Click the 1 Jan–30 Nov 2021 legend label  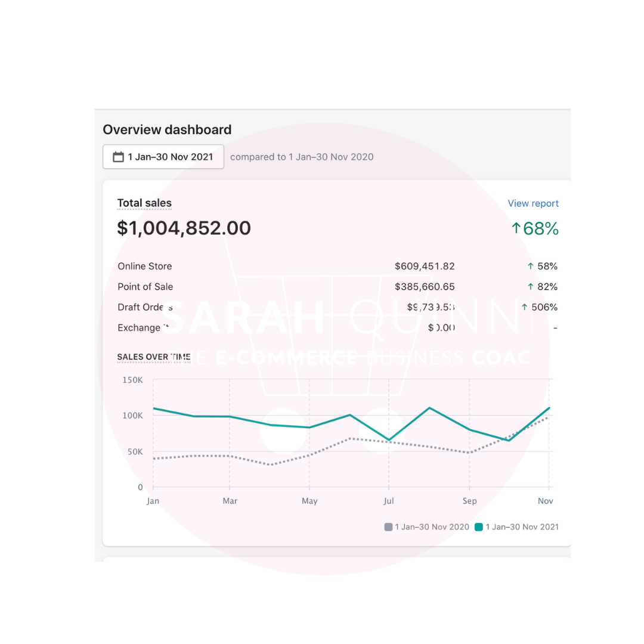pyautogui.click(x=522, y=527)
